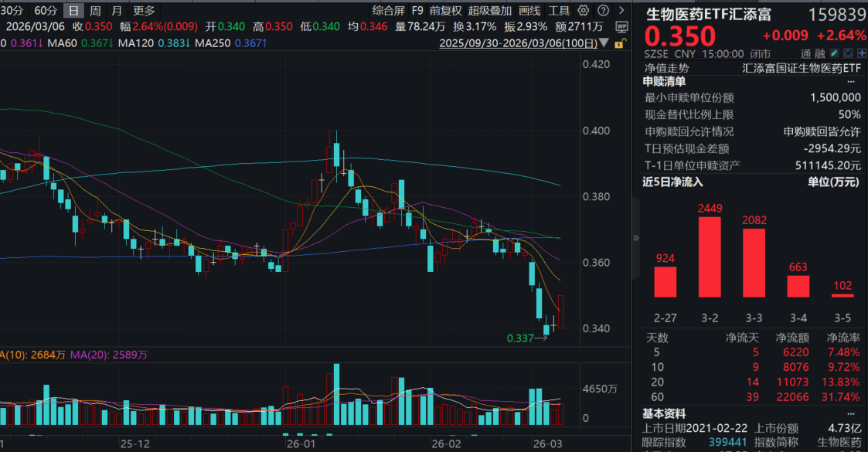Open the 更多 periods dropdown

(144, 10)
